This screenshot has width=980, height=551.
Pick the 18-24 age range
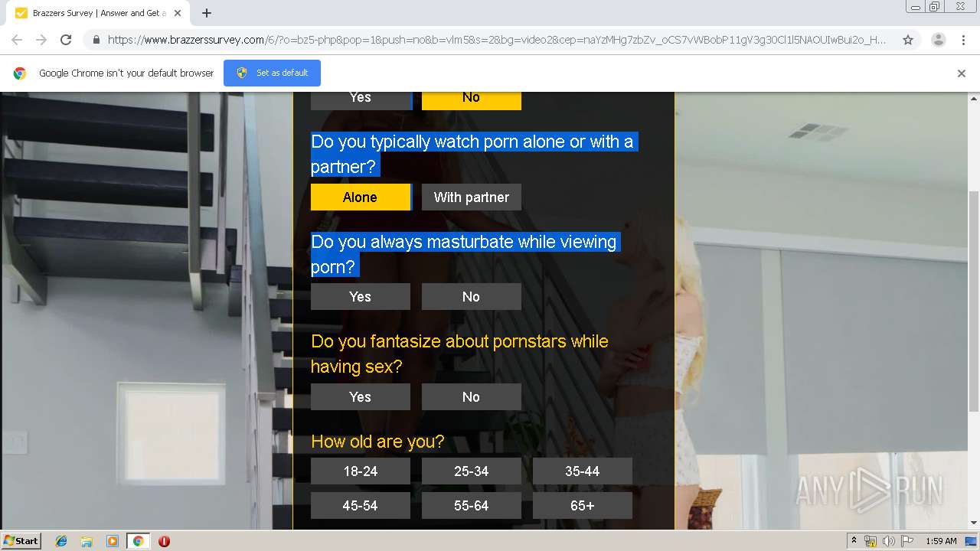coord(360,471)
